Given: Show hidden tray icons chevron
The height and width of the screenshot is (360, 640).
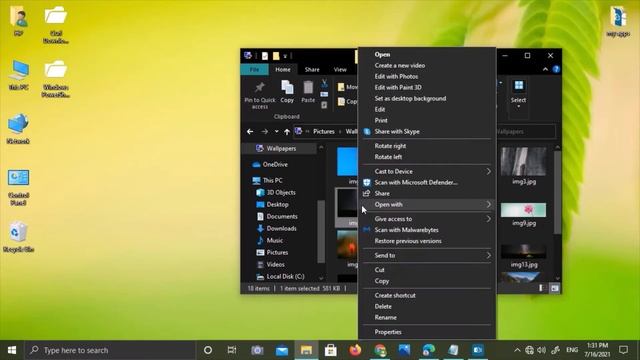Looking at the screenshot, I should (x=517, y=350).
